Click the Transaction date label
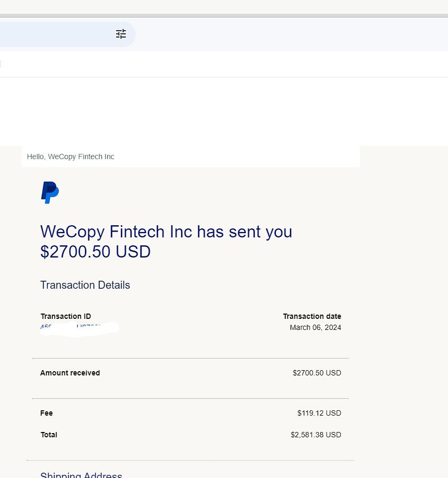Viewport: 448px width, 478px height. 312,316
